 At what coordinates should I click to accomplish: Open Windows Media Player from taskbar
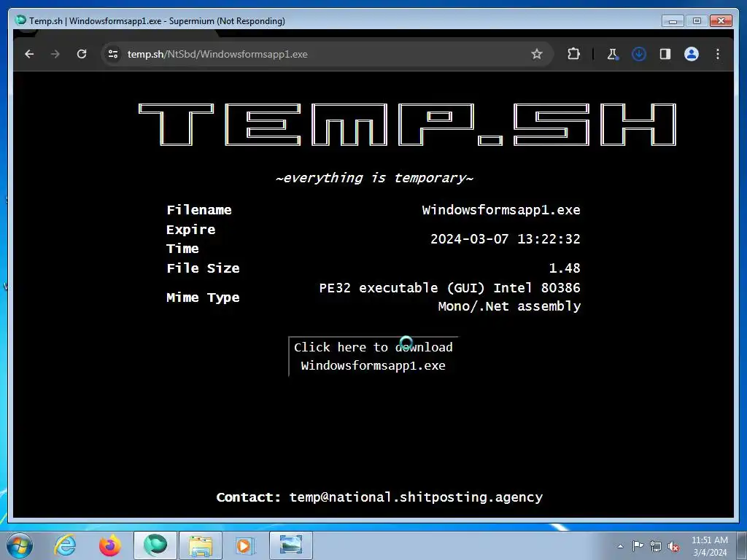point(245,545)
